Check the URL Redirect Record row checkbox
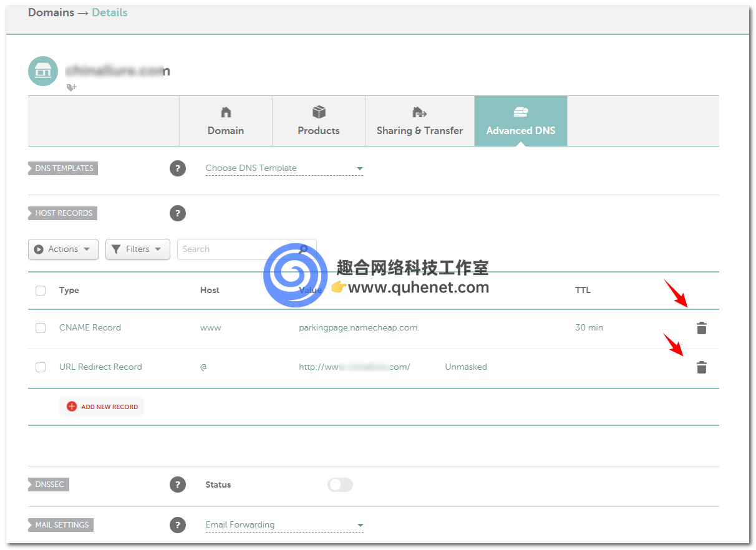756x550 pixels. [x=41, y=367]
